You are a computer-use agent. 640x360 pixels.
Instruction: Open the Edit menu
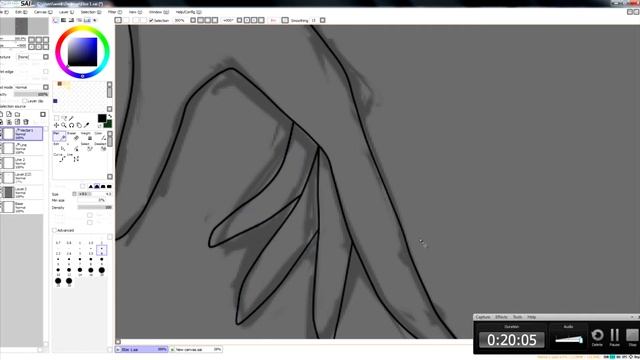pyautogui.click(x=21, y=12)
